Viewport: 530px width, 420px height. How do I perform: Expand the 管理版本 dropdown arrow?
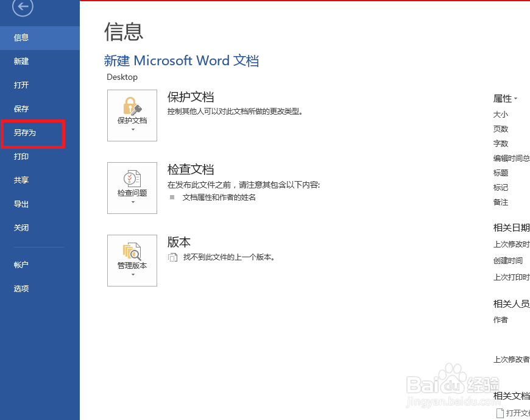pyautogui.click(x=133, y=274)
